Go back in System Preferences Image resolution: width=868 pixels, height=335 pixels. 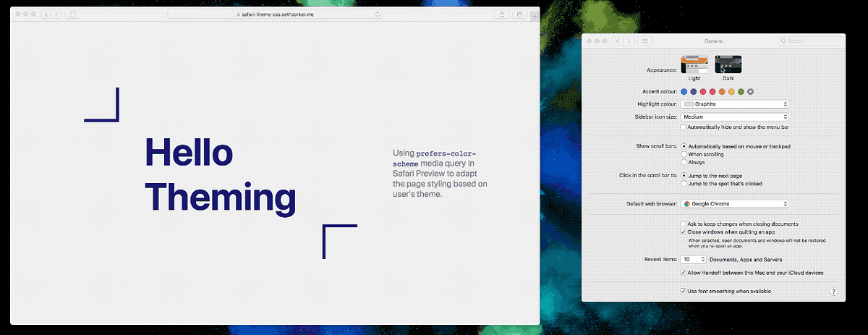618,41
